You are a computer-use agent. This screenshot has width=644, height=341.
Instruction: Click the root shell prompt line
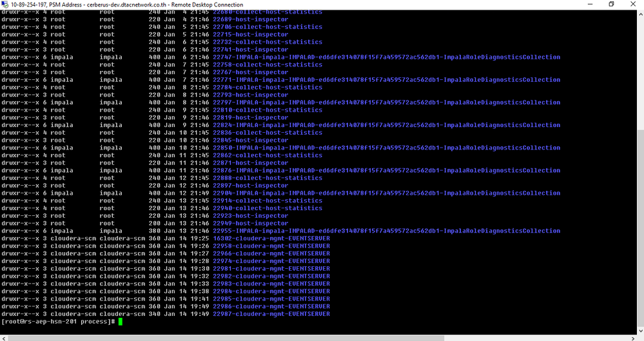pyautogui.click(x=62, y=321)
